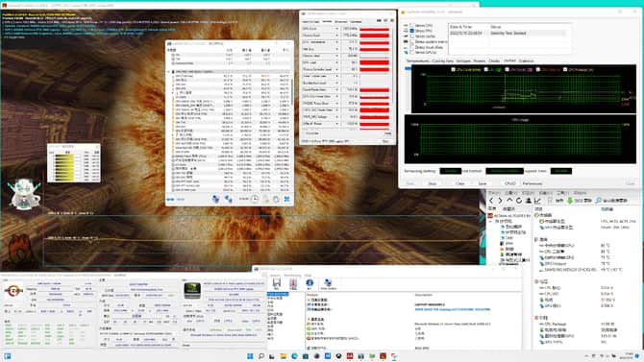Enable Stress GPU(s) checkbox
The width and height of the screenshot is (644, 362).
coord(412,53)
